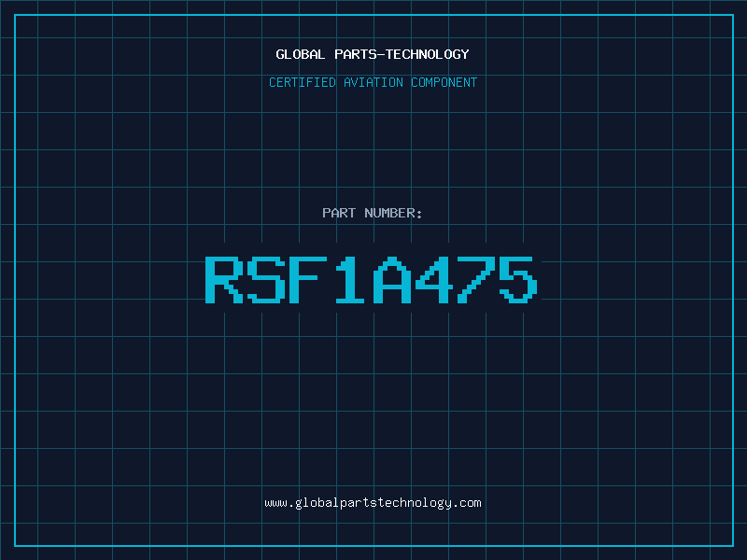The height and width of the screenshot is (560, 747).
Task: Click the GLOBAL PARTS-TECHNOLOGY heading
Action: pyautogui.click(x=373, y=54)
